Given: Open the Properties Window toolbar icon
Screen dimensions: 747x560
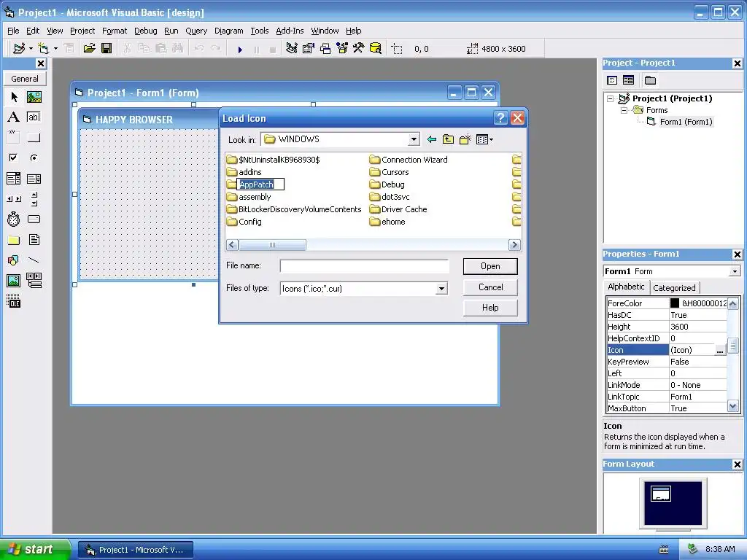Looking at the screenshot, I should coord(309,49).
